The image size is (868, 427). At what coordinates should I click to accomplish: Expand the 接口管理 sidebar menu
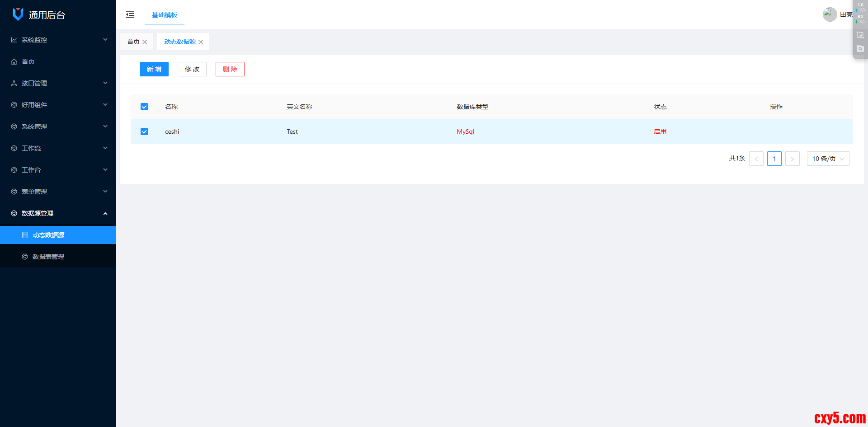coord(58,83)
